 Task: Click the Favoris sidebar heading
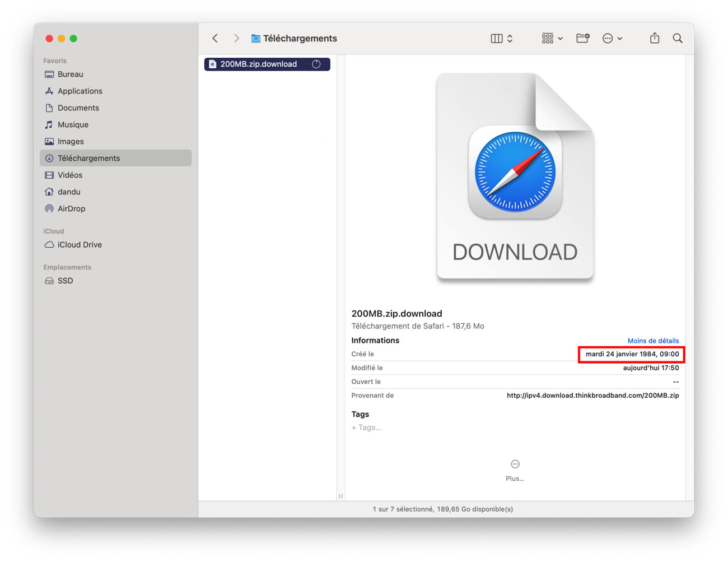[55, 61]
